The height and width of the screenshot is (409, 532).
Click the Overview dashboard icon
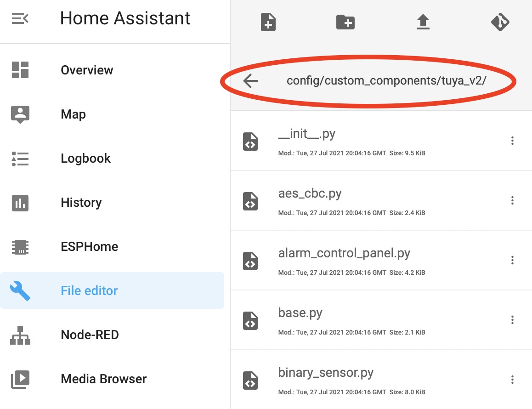coord(20,70)
